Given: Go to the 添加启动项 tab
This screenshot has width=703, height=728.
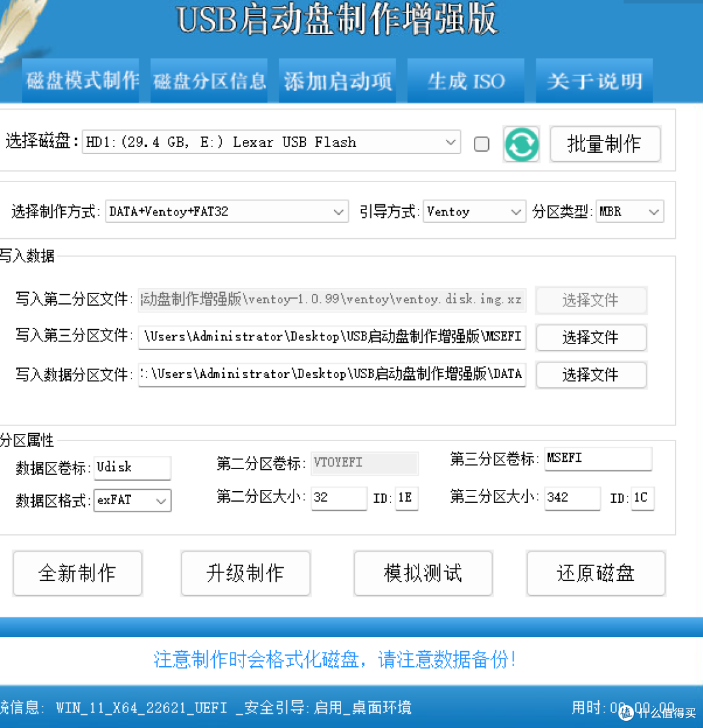Looking at the screenshot, I should click(337, 81).
